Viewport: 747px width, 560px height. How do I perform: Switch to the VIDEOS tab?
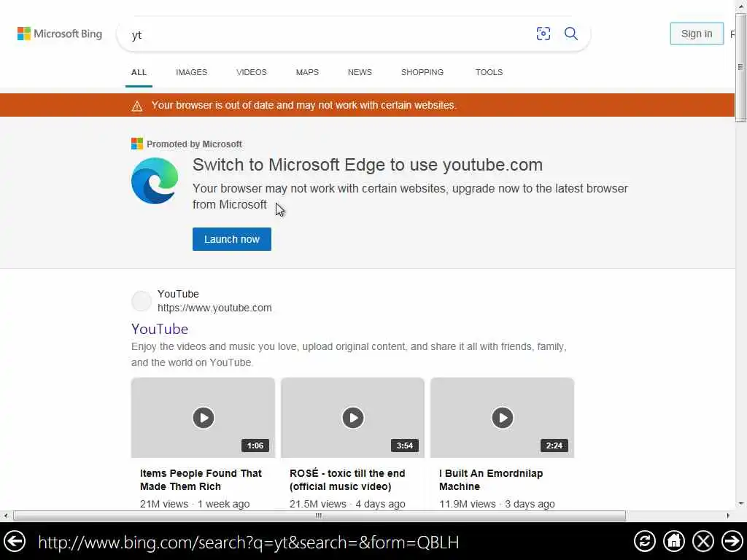click(252, 72)
